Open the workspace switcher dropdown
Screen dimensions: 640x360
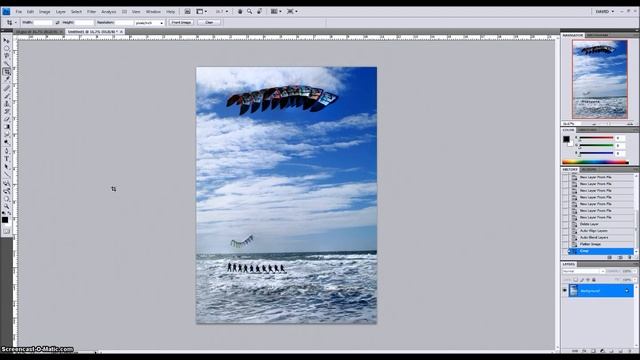(604, 11)
